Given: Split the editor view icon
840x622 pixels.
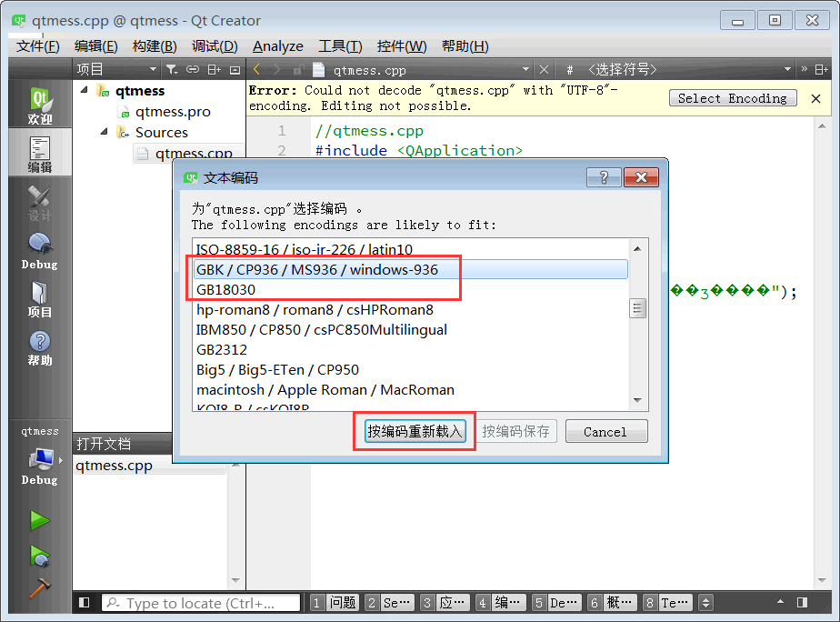Looking at the screenshot, I should point(821,70).
